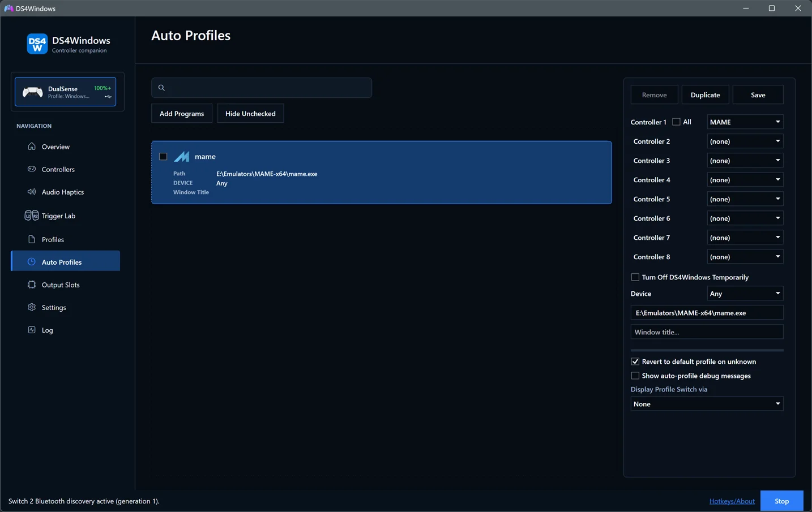Click the DS4Windows title bar app icon
The image size is (812, 512).
8,8
